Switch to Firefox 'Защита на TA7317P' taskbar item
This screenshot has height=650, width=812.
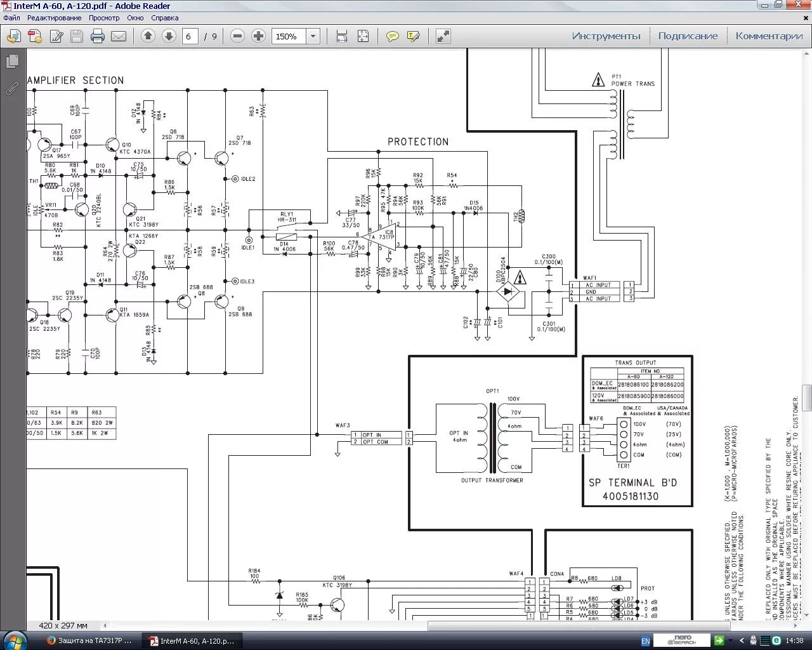pos(90,641)
